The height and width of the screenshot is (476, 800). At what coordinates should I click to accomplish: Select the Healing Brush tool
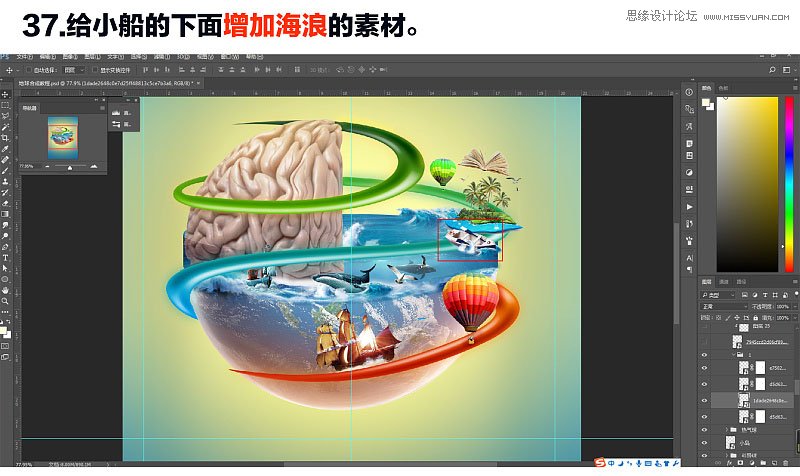[5, 159]
